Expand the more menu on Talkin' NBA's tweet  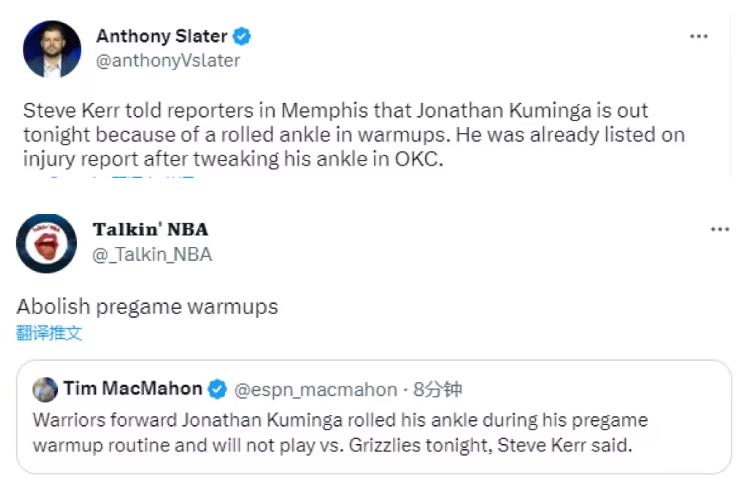[x=719, y=230]
